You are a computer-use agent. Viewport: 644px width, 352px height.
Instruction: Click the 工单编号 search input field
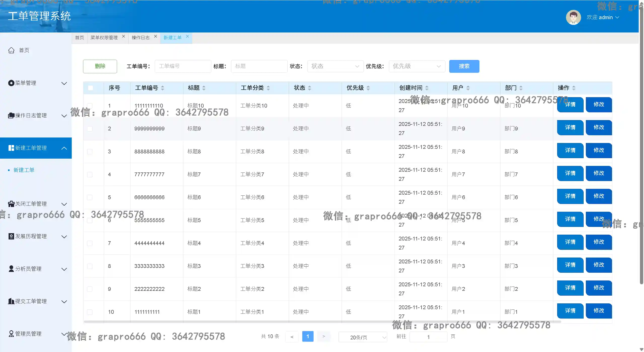(183, 66)
